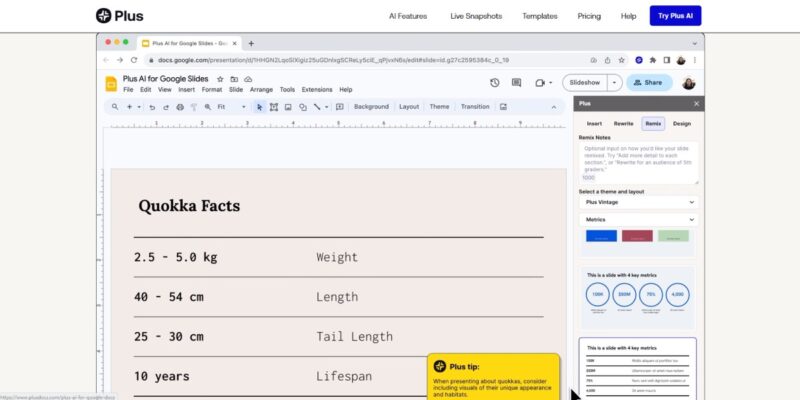Click the Remix Notes text input field

click(x=639, y=163)
